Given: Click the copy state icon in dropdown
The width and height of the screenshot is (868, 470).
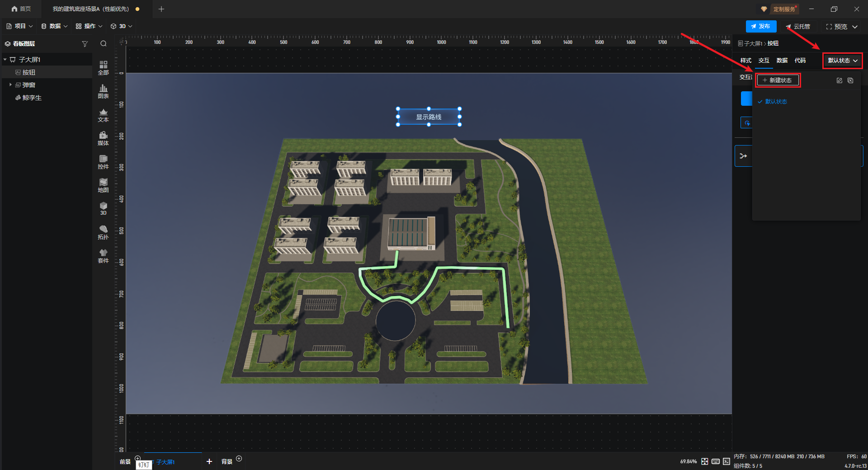Looking at the screenshot, I should [x=850, y=80].
